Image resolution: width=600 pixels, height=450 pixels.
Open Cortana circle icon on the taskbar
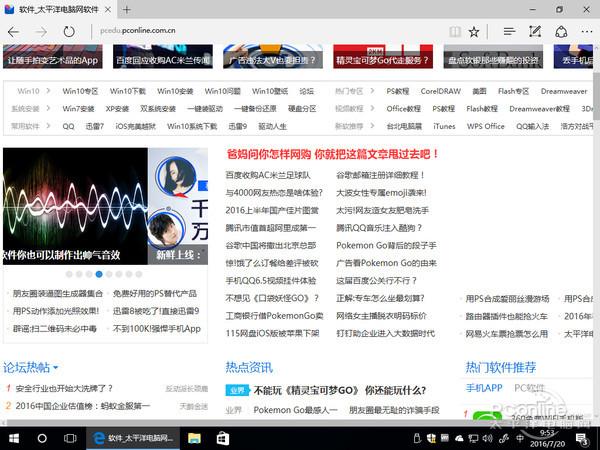42,438
